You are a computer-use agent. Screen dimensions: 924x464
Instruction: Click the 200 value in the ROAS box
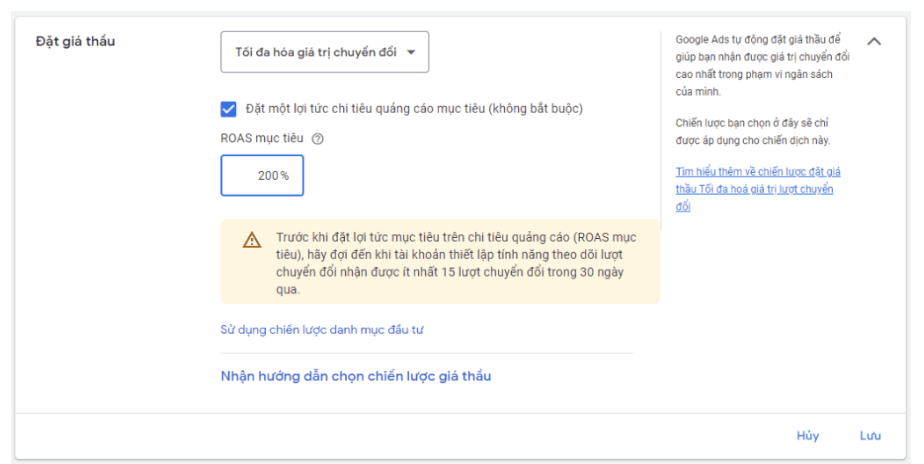click(267, 176)
